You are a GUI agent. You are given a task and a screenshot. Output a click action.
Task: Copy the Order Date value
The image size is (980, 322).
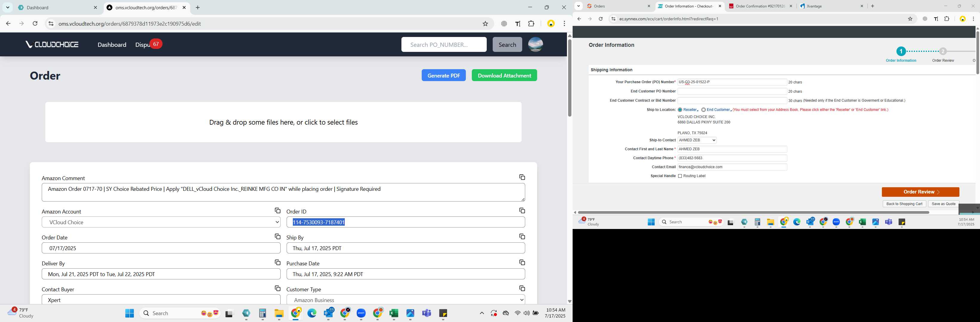[277, 236]
